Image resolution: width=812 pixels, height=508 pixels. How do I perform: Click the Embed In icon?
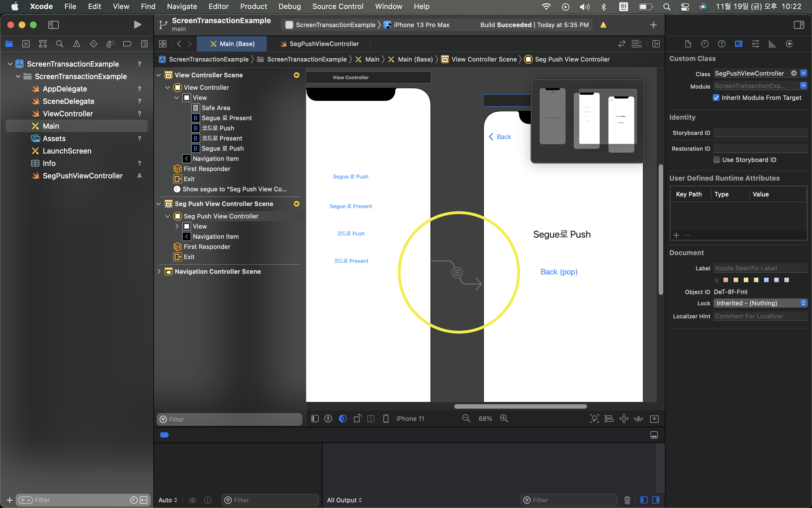[x=654, y=419]
